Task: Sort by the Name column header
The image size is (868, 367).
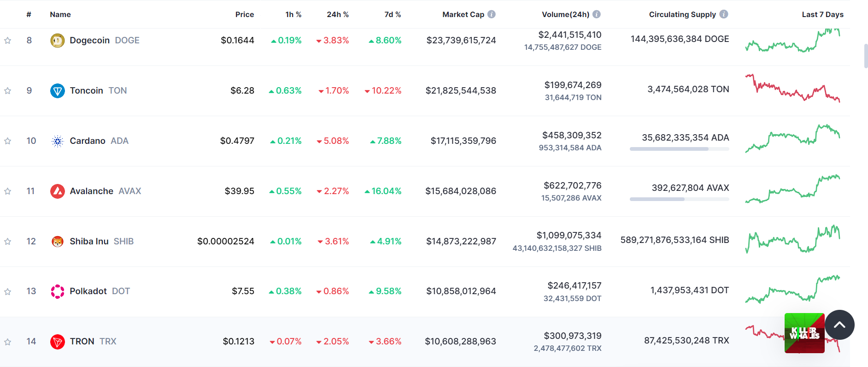Action: point(60,14)
